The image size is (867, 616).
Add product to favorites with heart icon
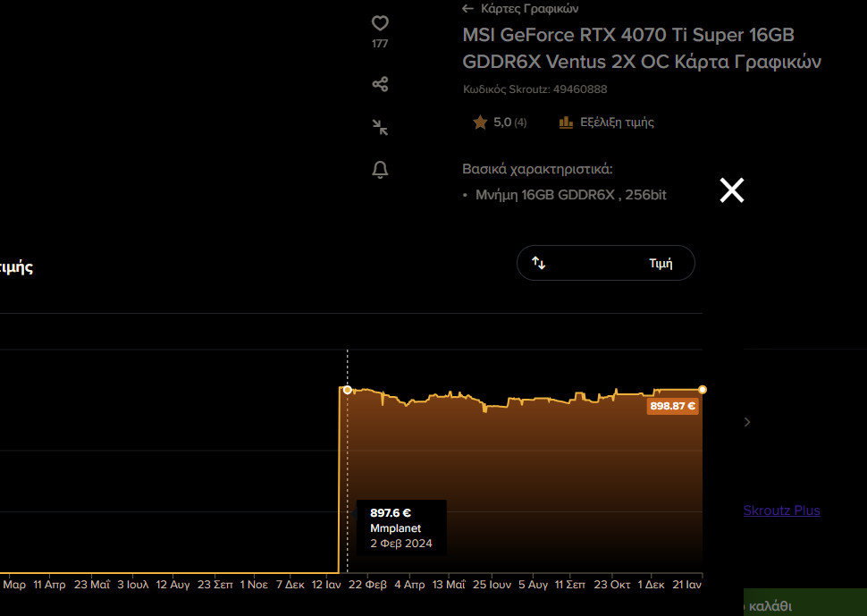[380, 23]
